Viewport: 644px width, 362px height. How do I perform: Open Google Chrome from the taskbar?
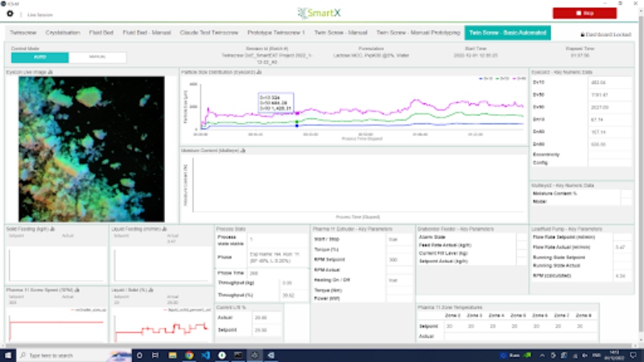click(188, 355)
